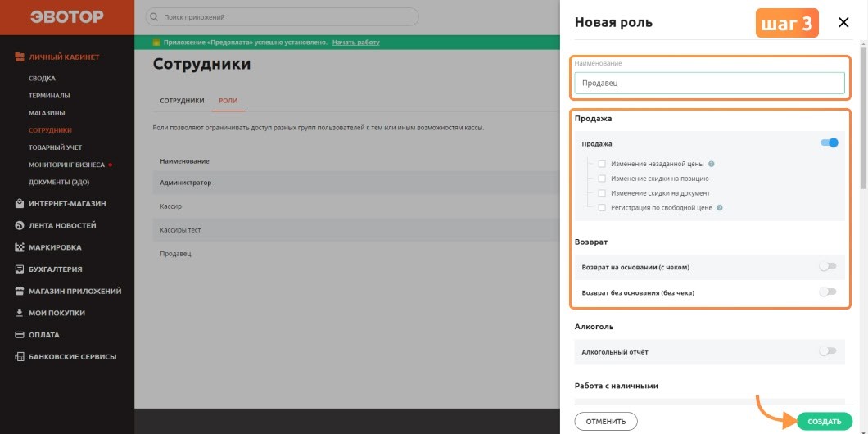
Task: Click the Алкоголь section heading
Action: coord(594,327)
